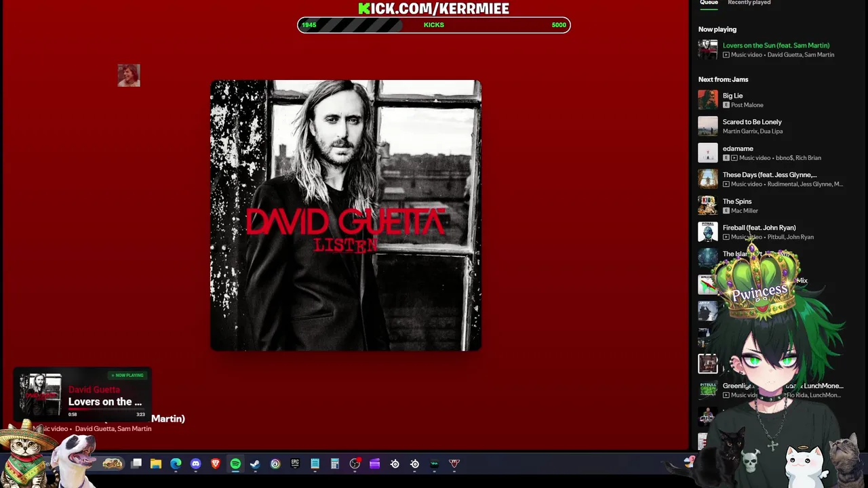Open Microsoft Edge from the taskbar
This screenshot has width=868, height=488.
176,464
